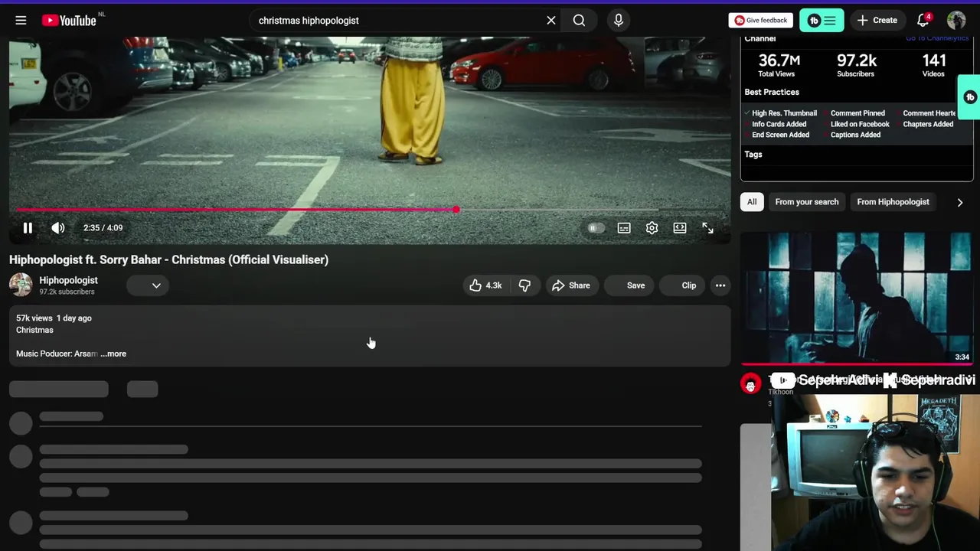Select the From Hiphopologist chip

pyautogui.click(x=893, y=202)
